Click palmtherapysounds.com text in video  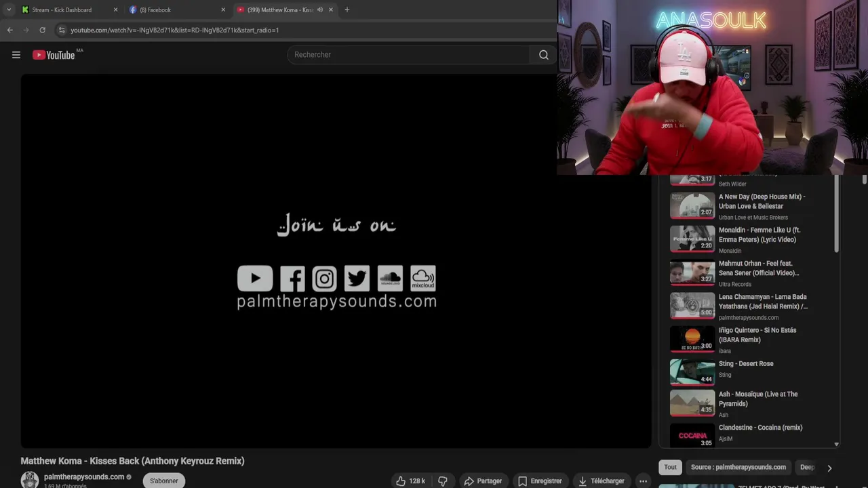pos(337,302)
